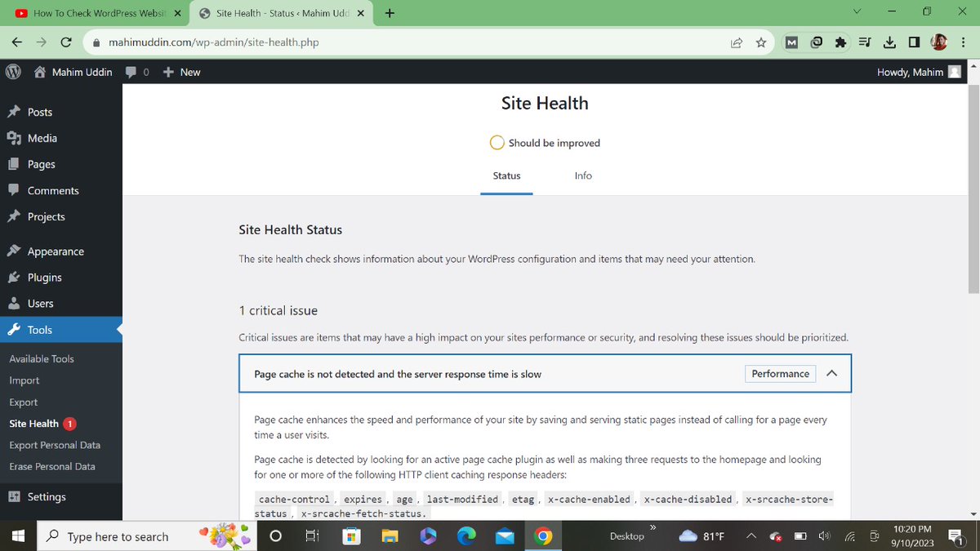Click the Page cache not detected header
Image resolution: width=980 pixels, height=551 pixels.
click(545, 374)
